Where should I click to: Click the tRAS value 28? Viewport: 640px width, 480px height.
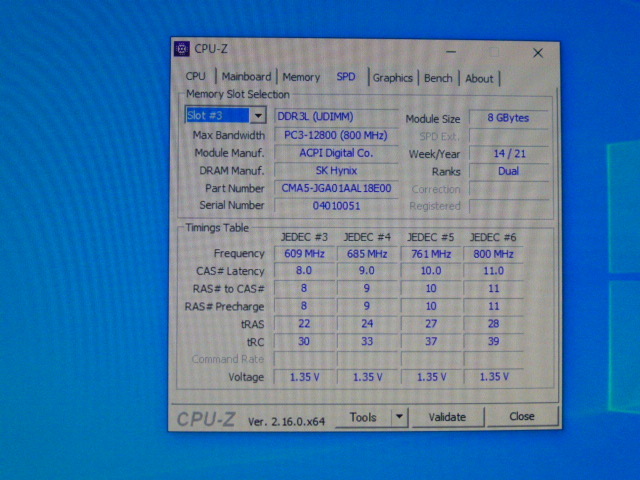click(493, 324)
